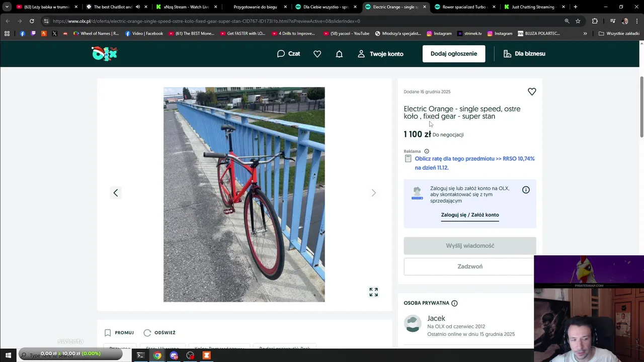Open Discord from the taskbar
The width and height of the screenshot is (644, 362).
coord(174,355)
